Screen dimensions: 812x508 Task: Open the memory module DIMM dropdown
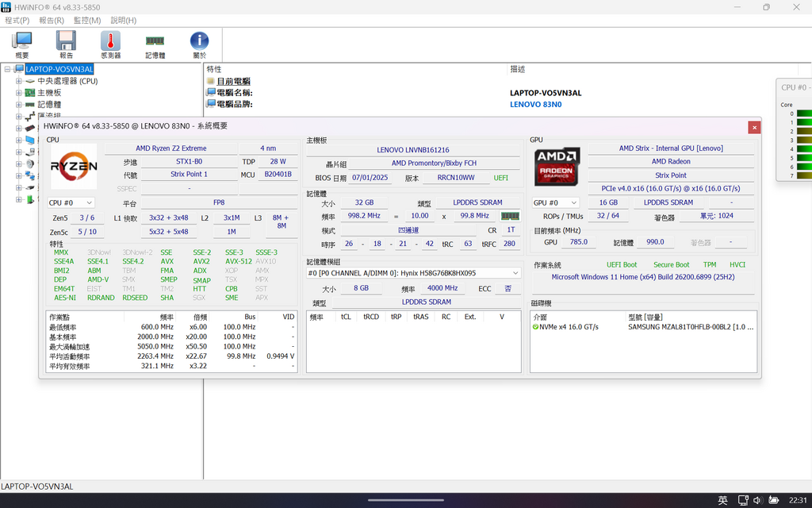[x=413, y=273]
